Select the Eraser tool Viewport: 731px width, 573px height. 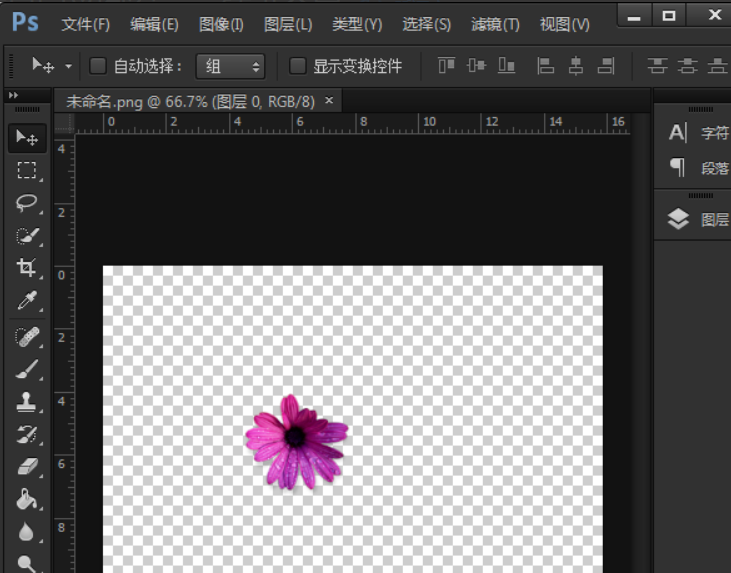27,466
